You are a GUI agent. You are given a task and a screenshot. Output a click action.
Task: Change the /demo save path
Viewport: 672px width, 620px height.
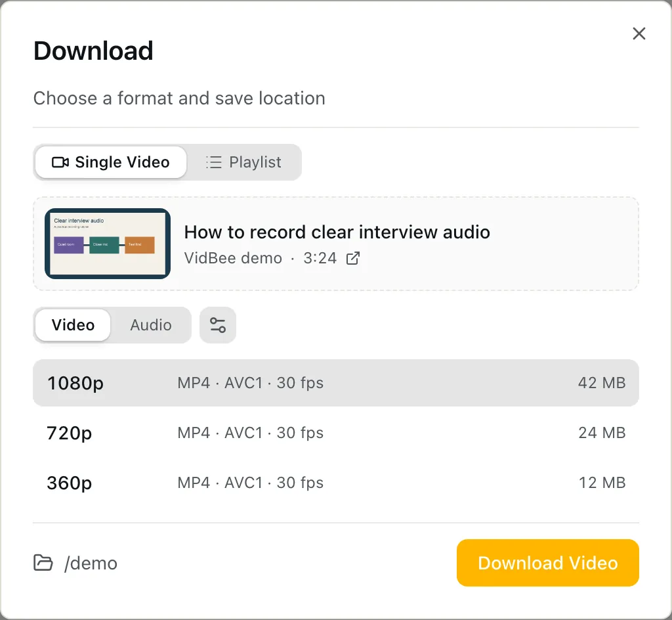coord(91,563)
